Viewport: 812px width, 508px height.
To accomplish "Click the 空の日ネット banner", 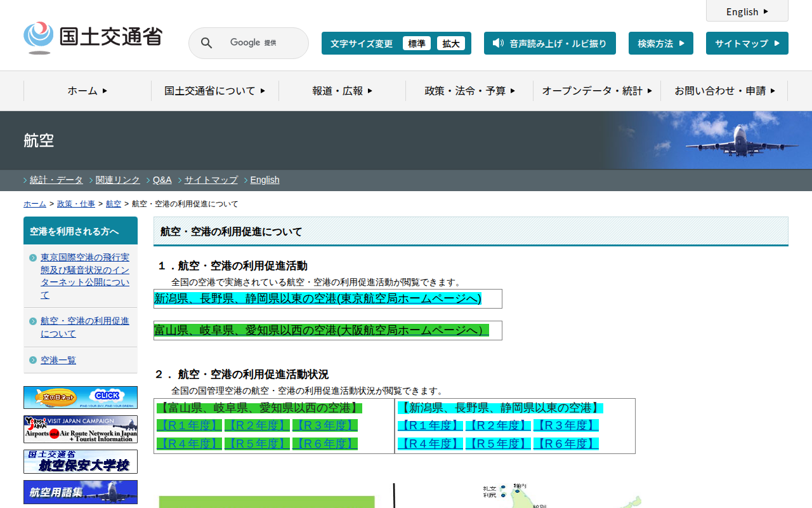I will pos(81,398).
